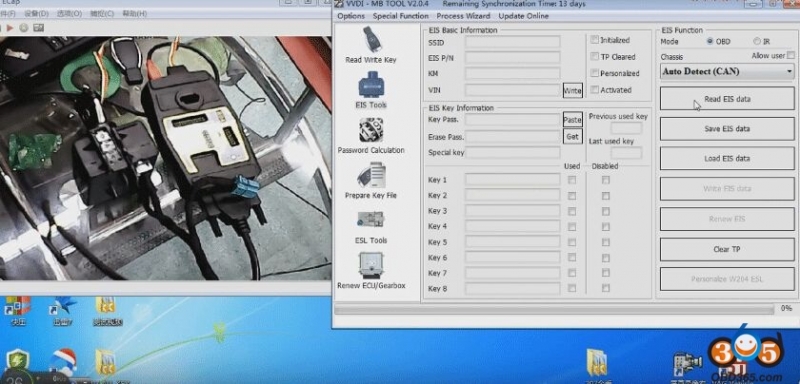Open the green shield desktop icon
The height and width of the screenshot is (384, 800).
pyautogui.click(x=17, y=362)
